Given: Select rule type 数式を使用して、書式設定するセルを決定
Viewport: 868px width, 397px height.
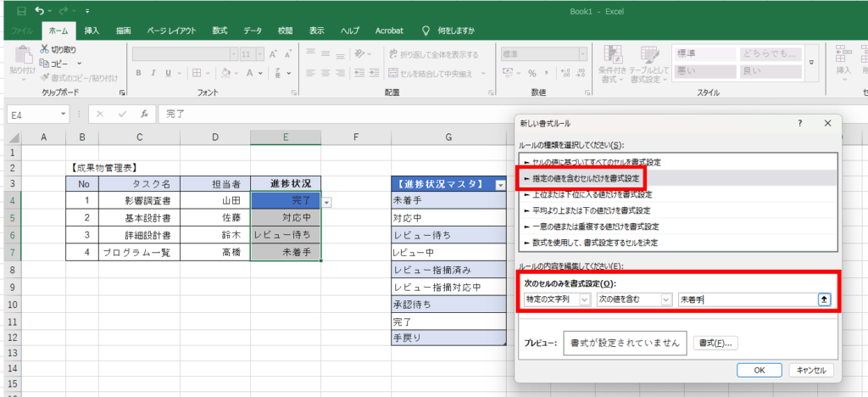Looking at the screenshot, I should point(593,243).
